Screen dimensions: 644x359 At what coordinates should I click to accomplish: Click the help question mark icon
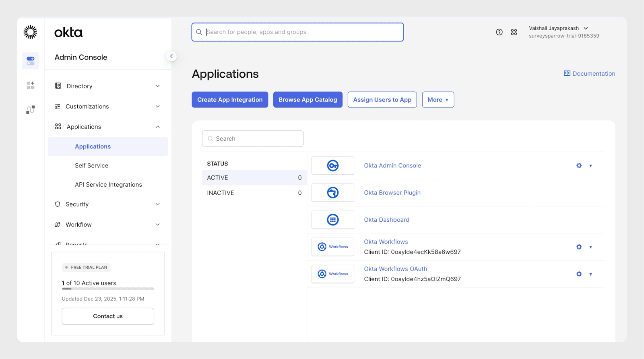499,32
